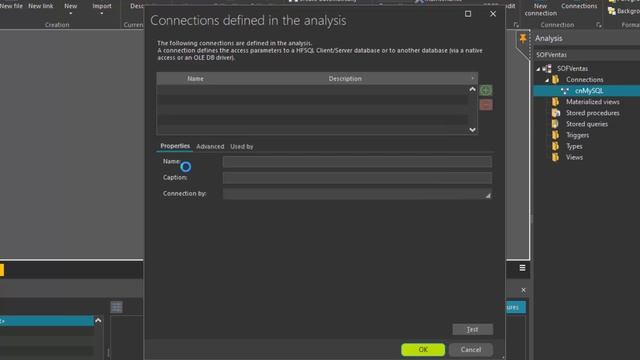Select Materialized views tree item

tap(592, 102)
